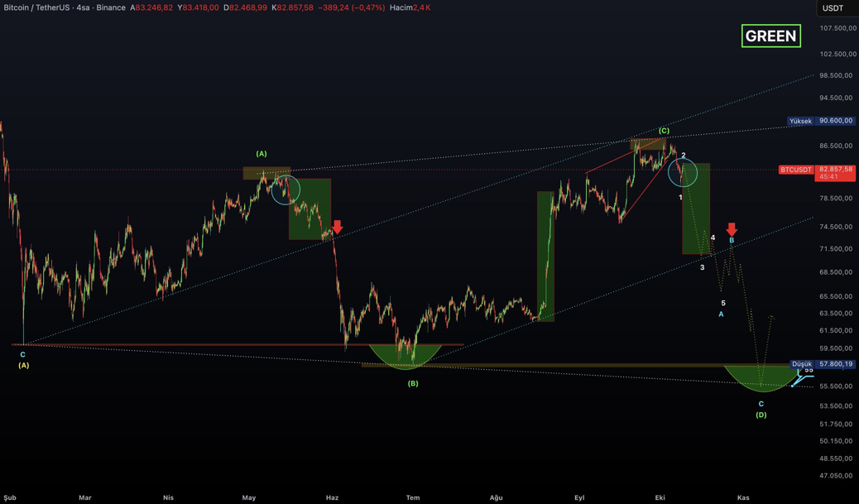The height and width of the screenshot is (504, 859).
Task: Click the Haz month on time axis
Action: pos(332,497)
